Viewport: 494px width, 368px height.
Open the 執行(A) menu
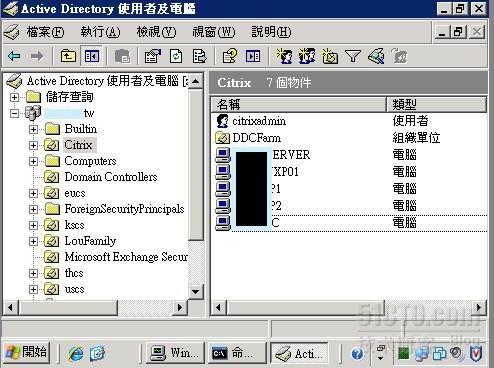point(100,32)
